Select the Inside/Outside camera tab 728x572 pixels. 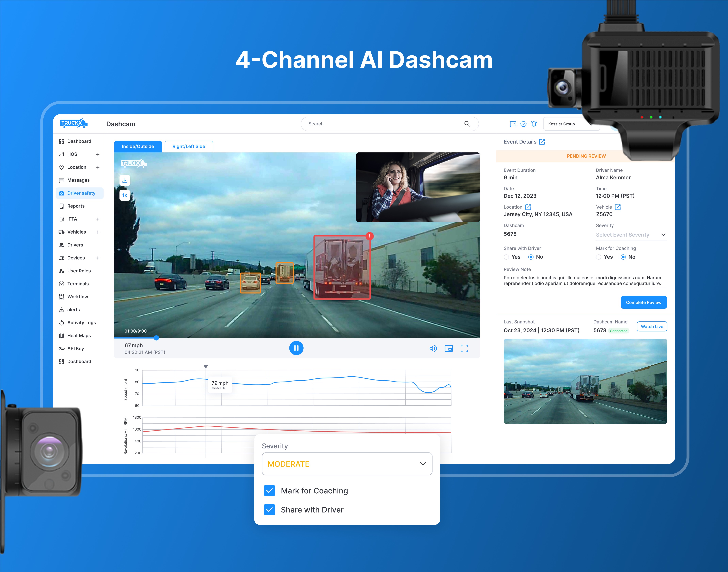(138, 146)
